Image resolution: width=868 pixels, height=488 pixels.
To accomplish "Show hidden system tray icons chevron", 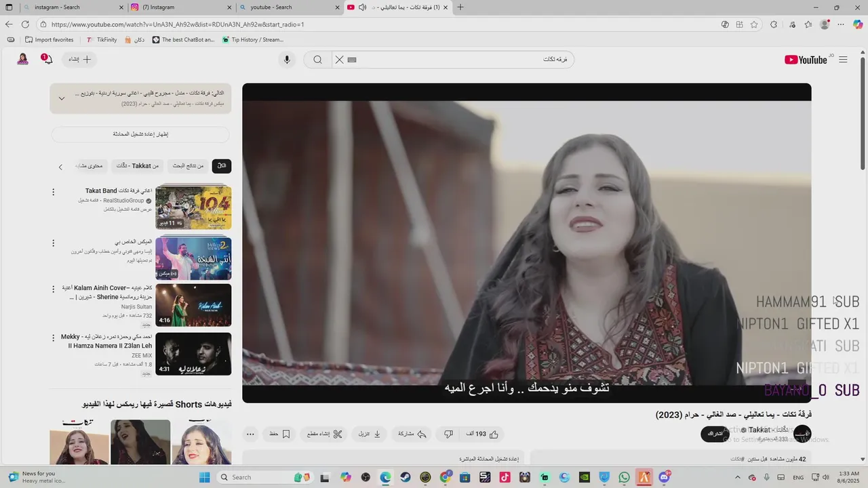I will click(x=738, y=477).
